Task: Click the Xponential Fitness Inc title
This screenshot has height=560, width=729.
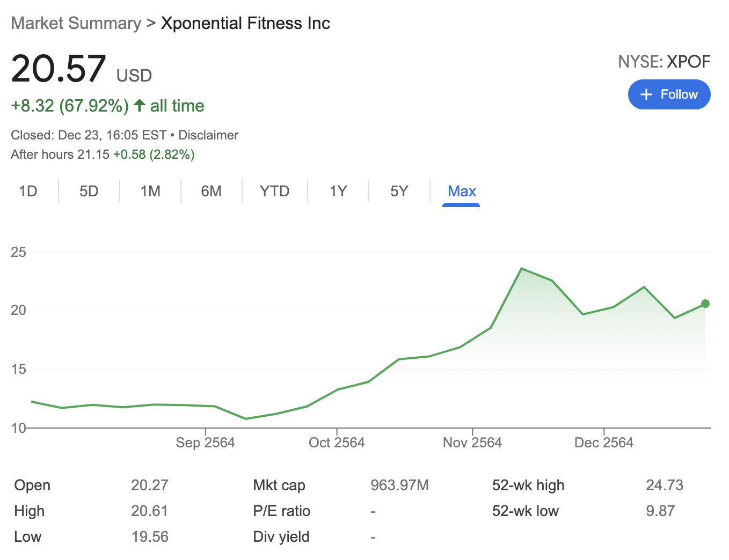Action: pos(245,23)
